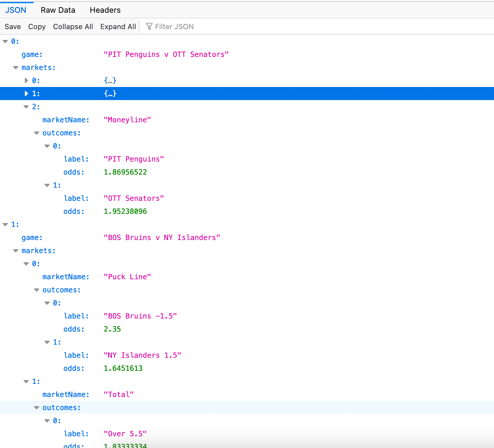Screen dimensions: 494x448
Task: Save the JSON document
Action: pos(13,27)
